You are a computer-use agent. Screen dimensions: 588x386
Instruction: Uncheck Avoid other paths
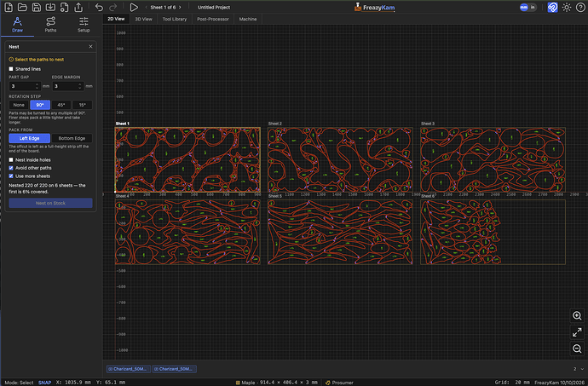point(11,168)
